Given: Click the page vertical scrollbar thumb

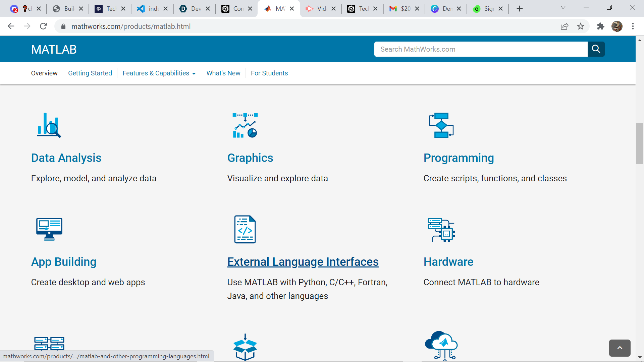Looking at the screenshot, I should click(640, 143).
